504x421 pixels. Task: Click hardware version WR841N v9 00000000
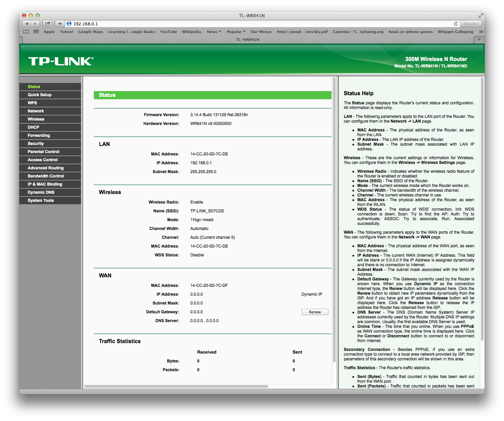click(211, 124)
